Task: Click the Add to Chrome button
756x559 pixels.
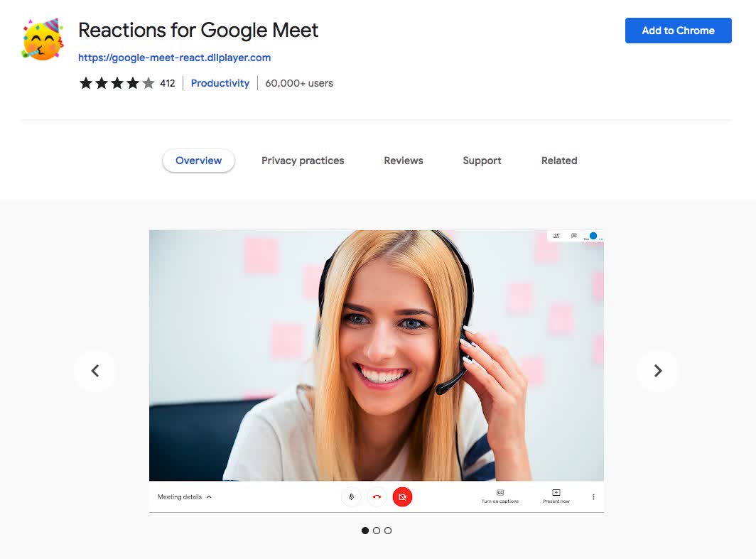Action: (x=678, y=31)
